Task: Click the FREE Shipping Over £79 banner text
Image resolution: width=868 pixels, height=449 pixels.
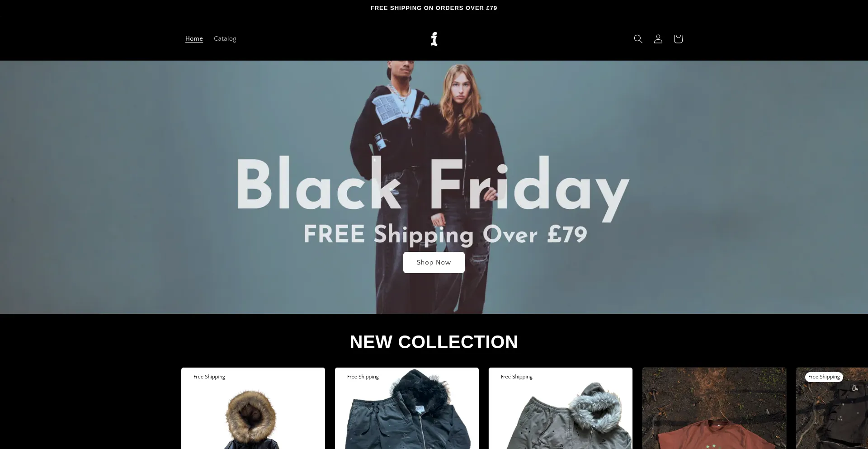Action: [x=445, y=234]
